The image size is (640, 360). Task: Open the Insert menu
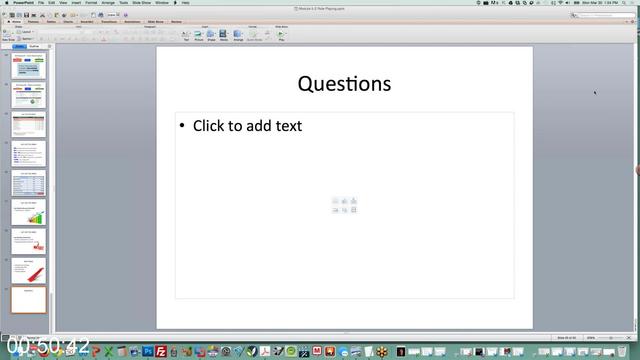click(76, 3)
